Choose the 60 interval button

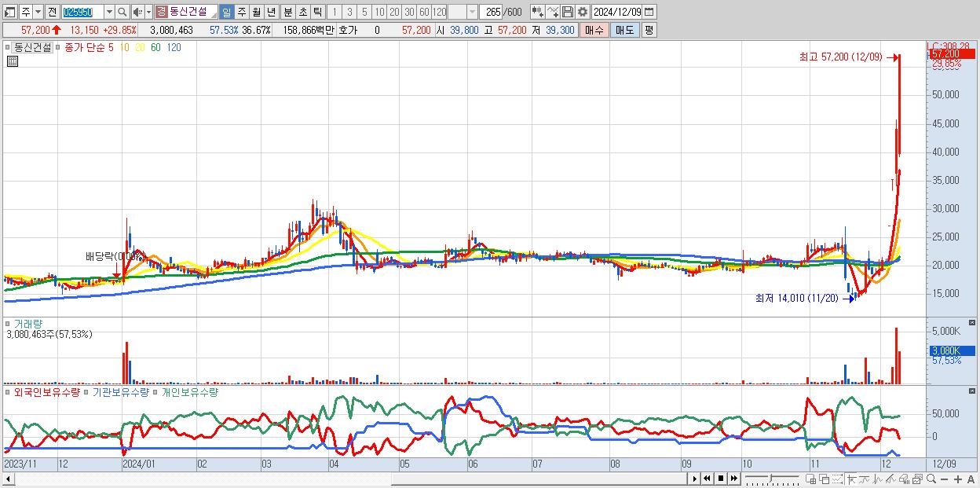(x=424, y=12)
